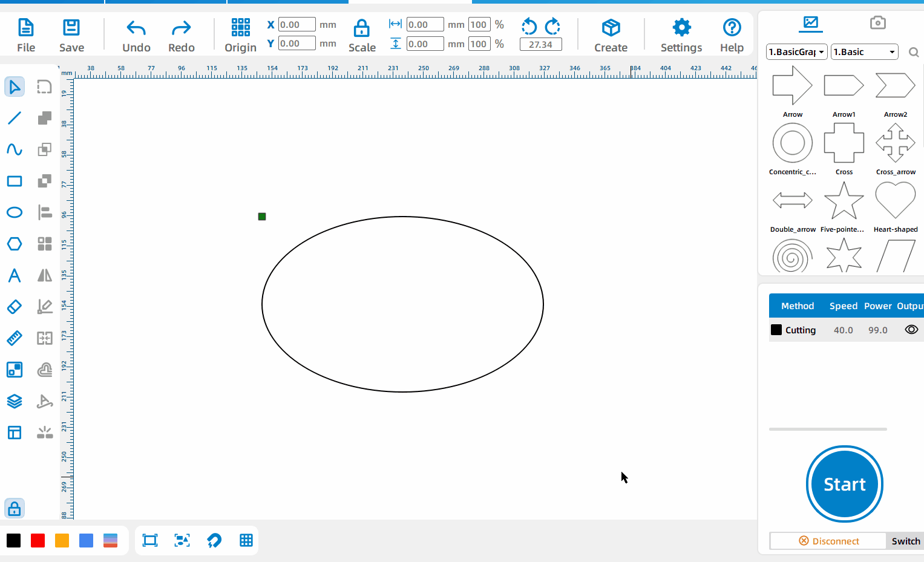Viewport: 924px width, 562px height.
Task: Select the Polygon hexagon tool
Action: point(15,244)
